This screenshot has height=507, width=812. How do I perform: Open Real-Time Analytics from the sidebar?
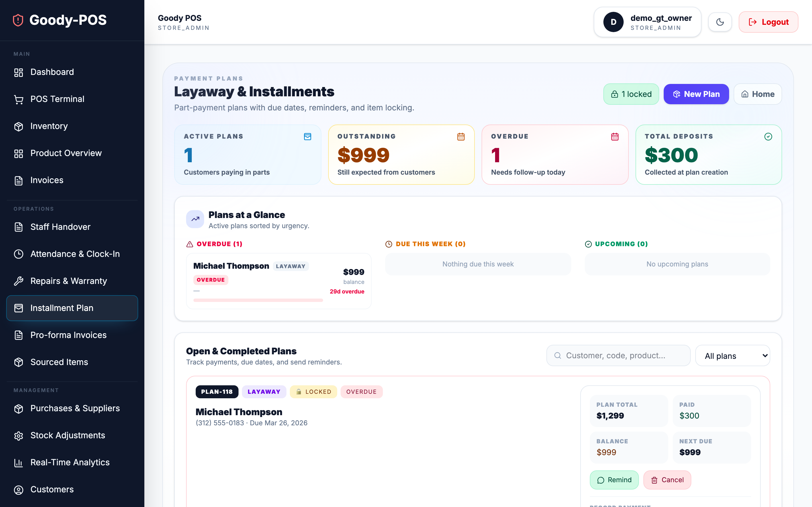(x=70, y=462)
